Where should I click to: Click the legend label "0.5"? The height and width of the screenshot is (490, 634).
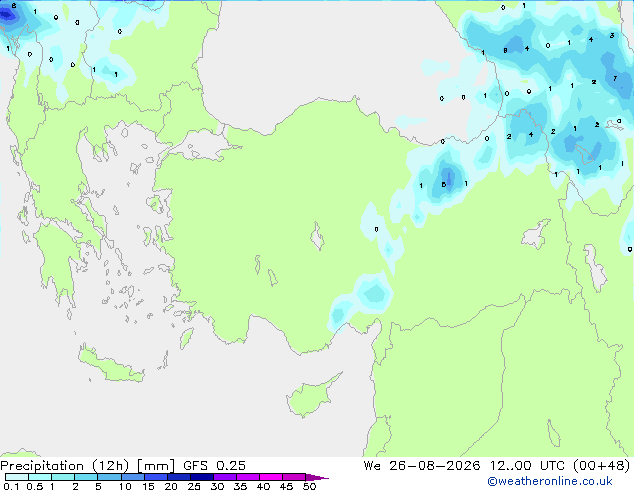34,486
